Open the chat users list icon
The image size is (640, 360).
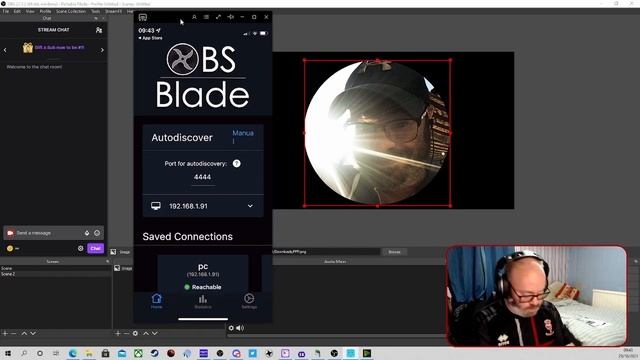[99, 30]
